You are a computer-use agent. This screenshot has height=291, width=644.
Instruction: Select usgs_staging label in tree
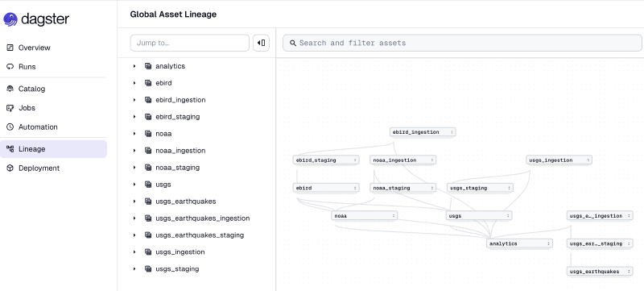(177, 268)
